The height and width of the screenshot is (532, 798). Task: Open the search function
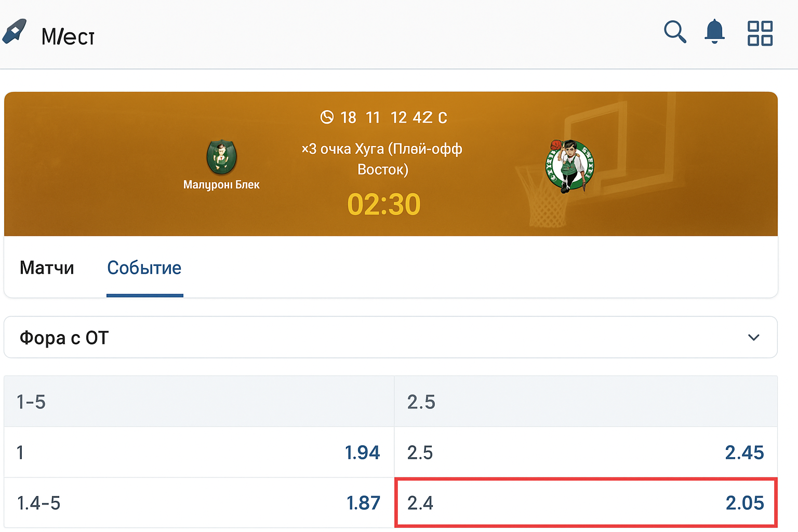point(675,32)
